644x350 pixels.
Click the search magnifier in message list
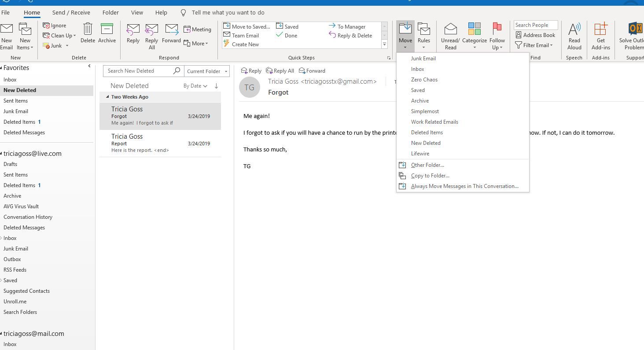[177, 70]
